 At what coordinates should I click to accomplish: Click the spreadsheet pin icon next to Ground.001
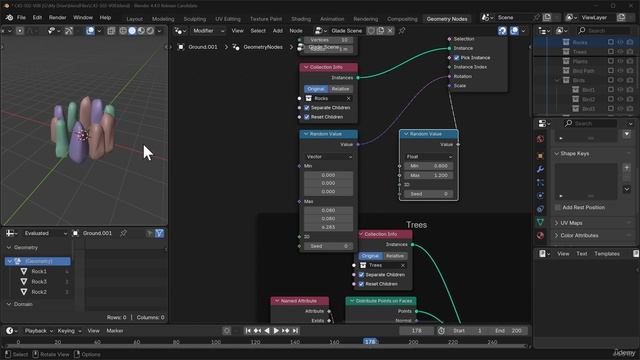(123, 233)
